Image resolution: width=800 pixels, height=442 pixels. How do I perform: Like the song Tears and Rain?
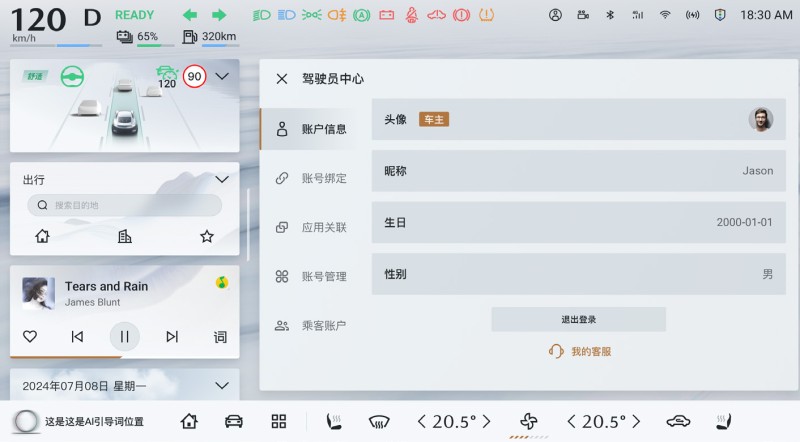tap(30, 336)
